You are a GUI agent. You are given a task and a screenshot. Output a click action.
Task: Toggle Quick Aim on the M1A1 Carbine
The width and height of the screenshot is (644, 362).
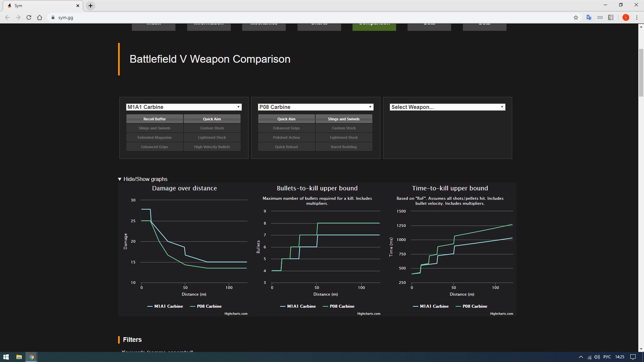[212, 119]
